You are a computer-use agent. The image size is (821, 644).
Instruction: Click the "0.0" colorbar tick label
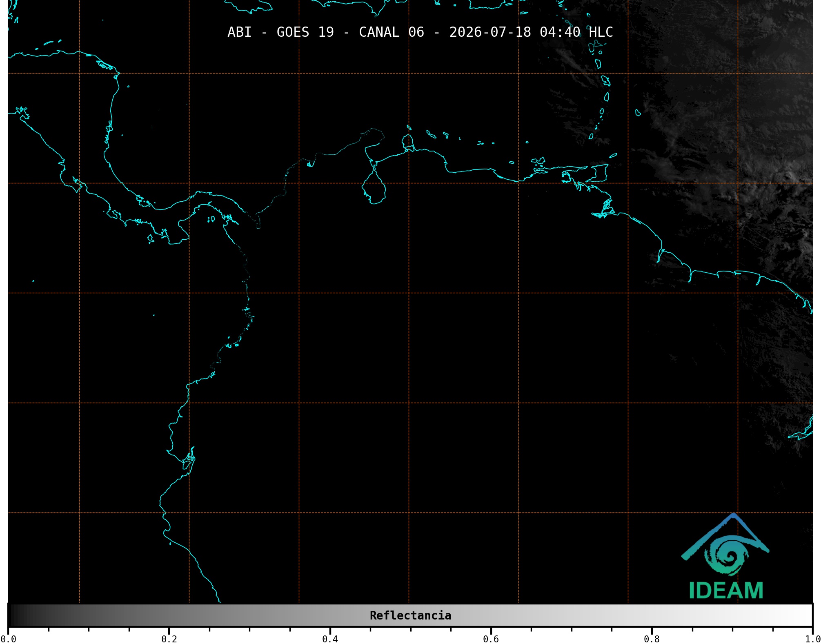pos(8,639)
